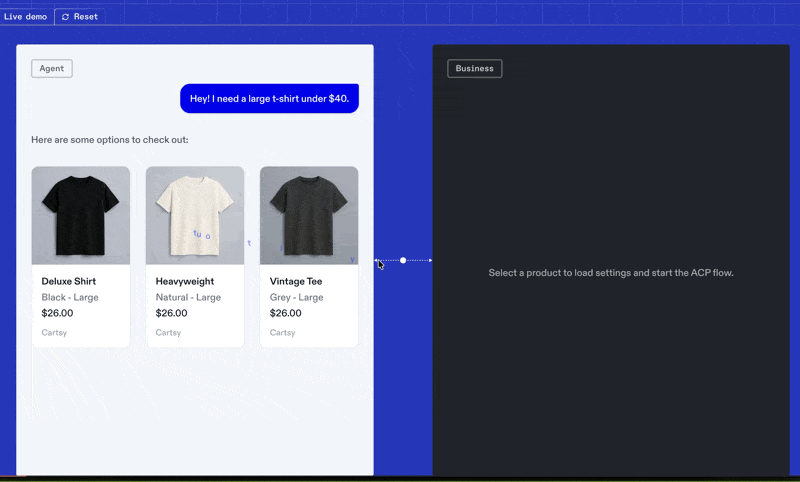Image resolution: width=800 pixels, height=482 pixels.
Task: Click the blue large t-shirt chat message
Action: (269, 99)
